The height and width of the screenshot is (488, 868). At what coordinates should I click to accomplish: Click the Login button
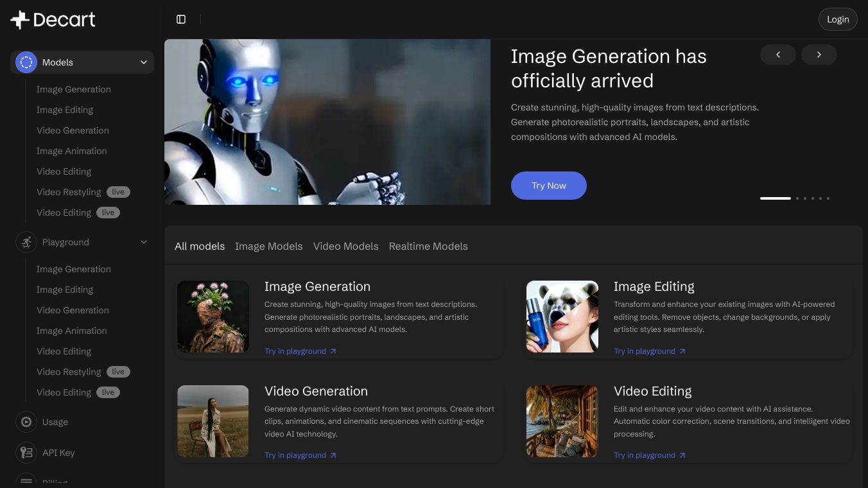[837, 19]
